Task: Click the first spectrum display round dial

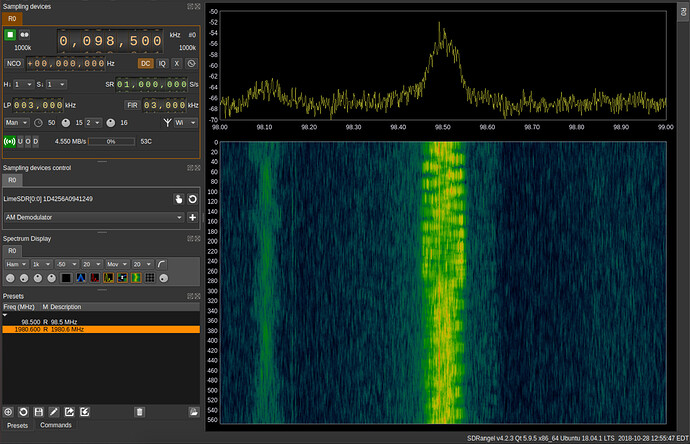Action: tap(10, 277)
